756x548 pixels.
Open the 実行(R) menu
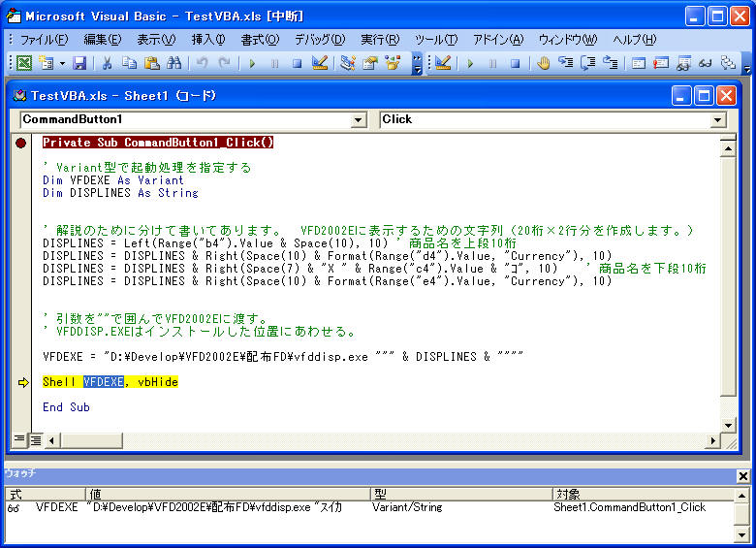pos(380,40)
